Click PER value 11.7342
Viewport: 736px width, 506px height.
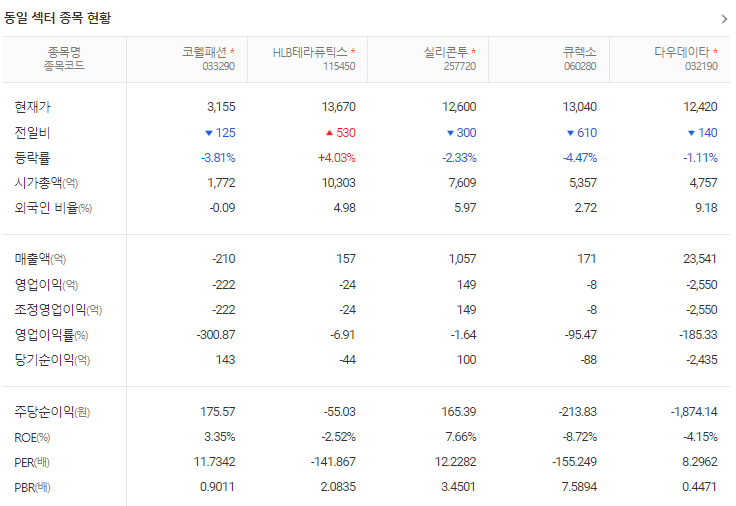pyautogui.click(x=215, y=462)
